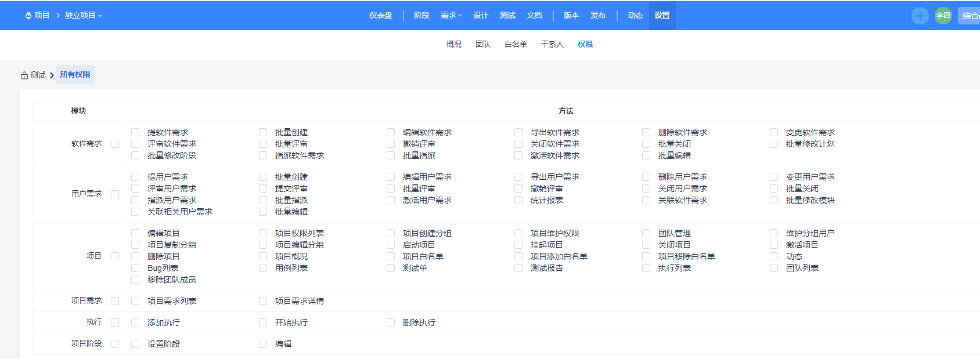
Task: Open the 动态 tab
Action: pos(635,16)
